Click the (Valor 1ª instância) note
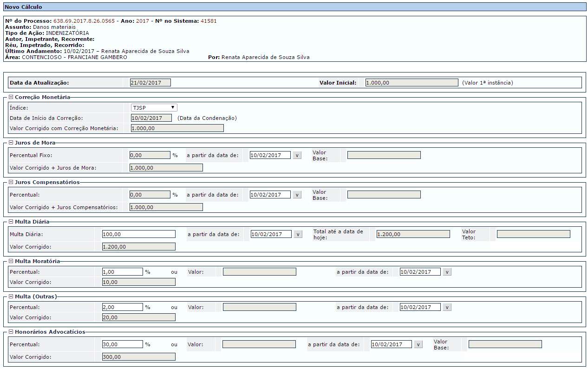This screenshot has width=588, height=369. click(x=488, y=83)
